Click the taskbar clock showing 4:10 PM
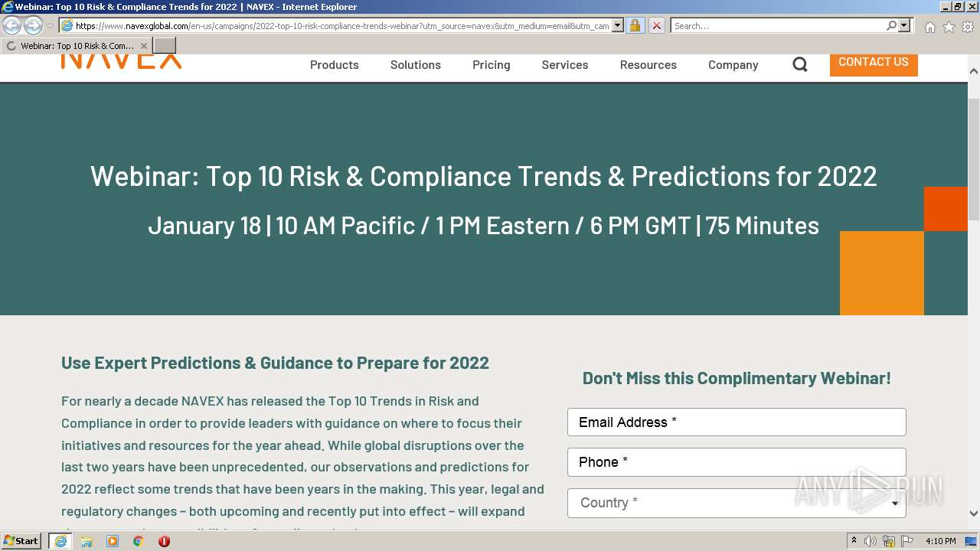Viewport: 980px width, 551px height. click(940, 541)
